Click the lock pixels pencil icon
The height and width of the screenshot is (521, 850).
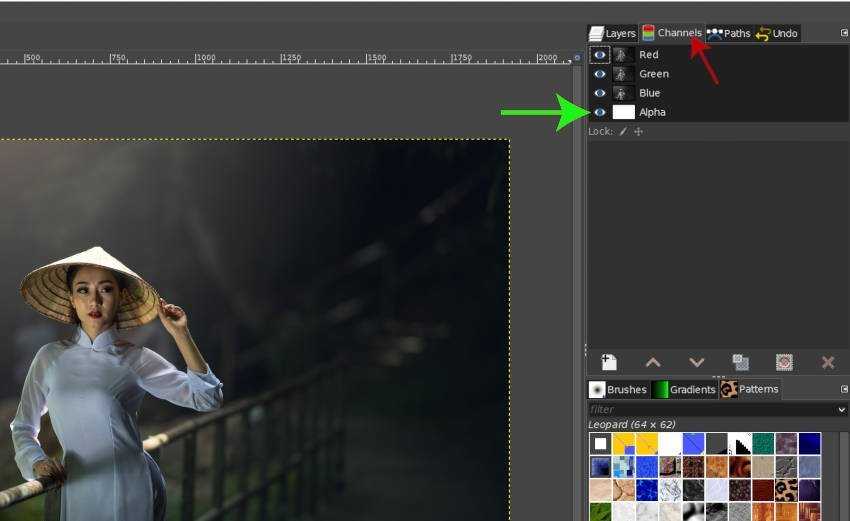(x=622, y=131)
